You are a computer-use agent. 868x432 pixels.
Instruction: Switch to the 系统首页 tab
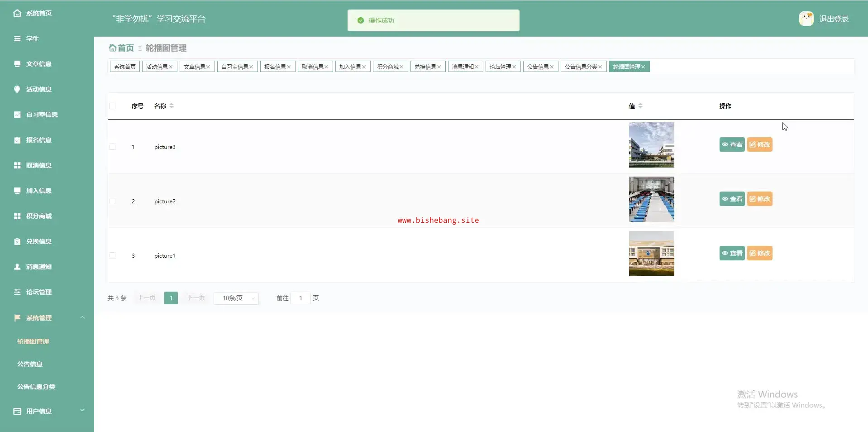pos(125,67)
